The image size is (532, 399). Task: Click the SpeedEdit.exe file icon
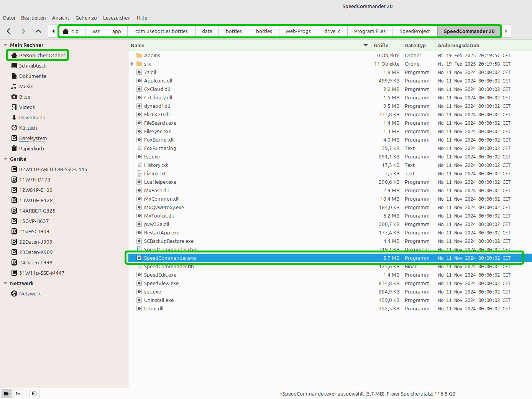pyautogui.click(x=139, y=275)
